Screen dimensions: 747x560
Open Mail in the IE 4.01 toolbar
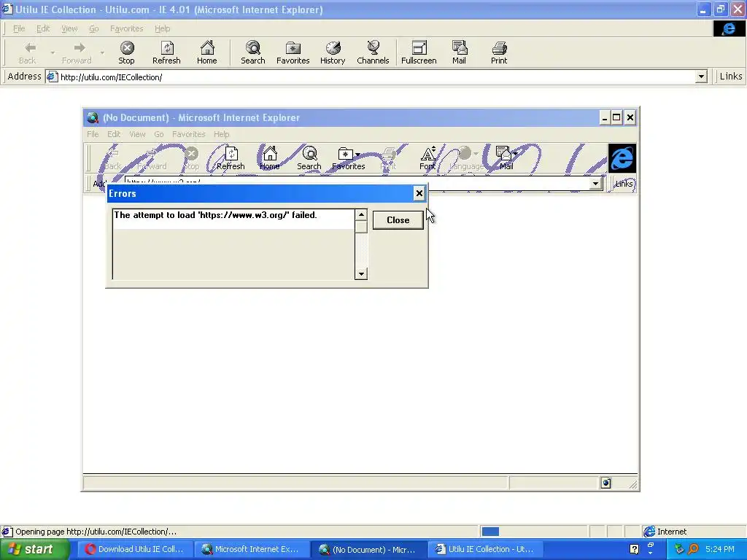(x=460, y=52)
